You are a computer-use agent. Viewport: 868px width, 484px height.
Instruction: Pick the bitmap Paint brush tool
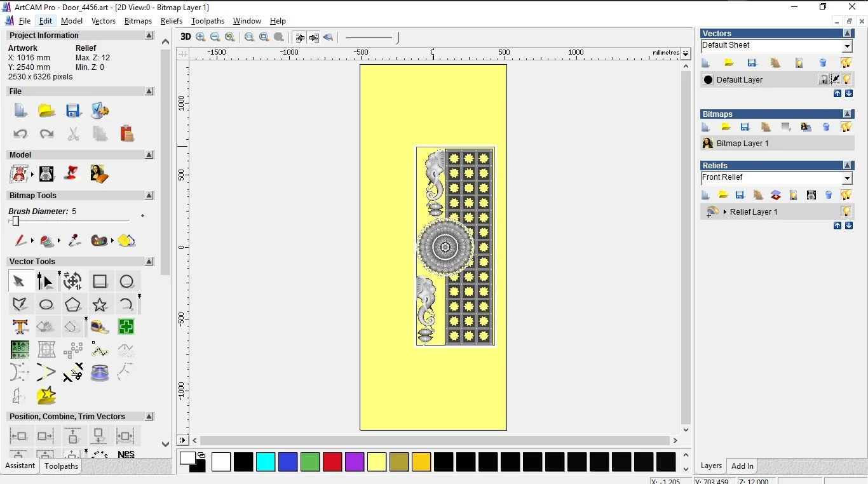click(x=20, y=241)
